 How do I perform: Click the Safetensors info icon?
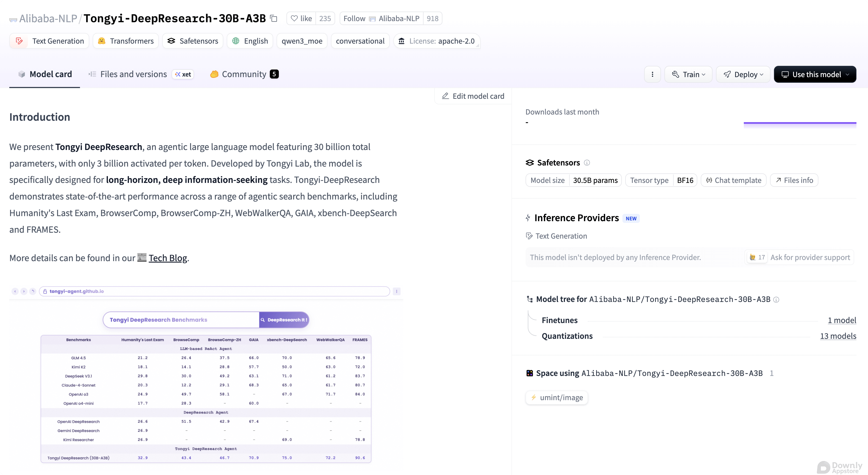coord(587,163)
